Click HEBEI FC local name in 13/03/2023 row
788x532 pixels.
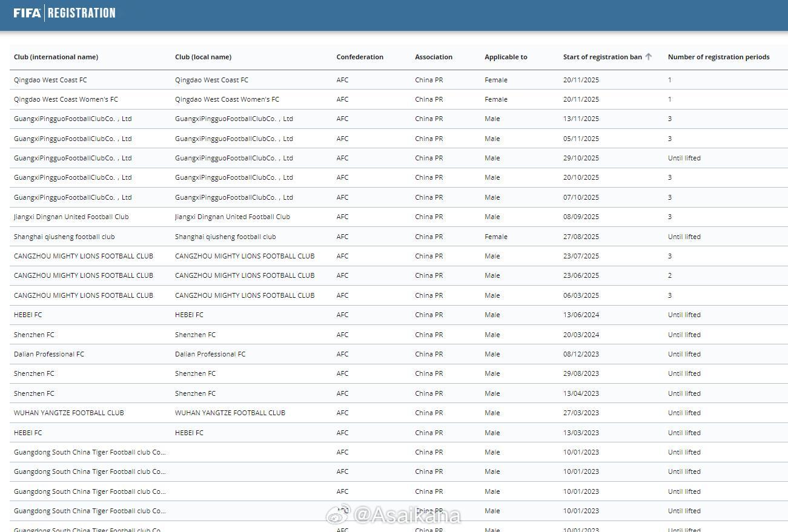click(189, 433)
